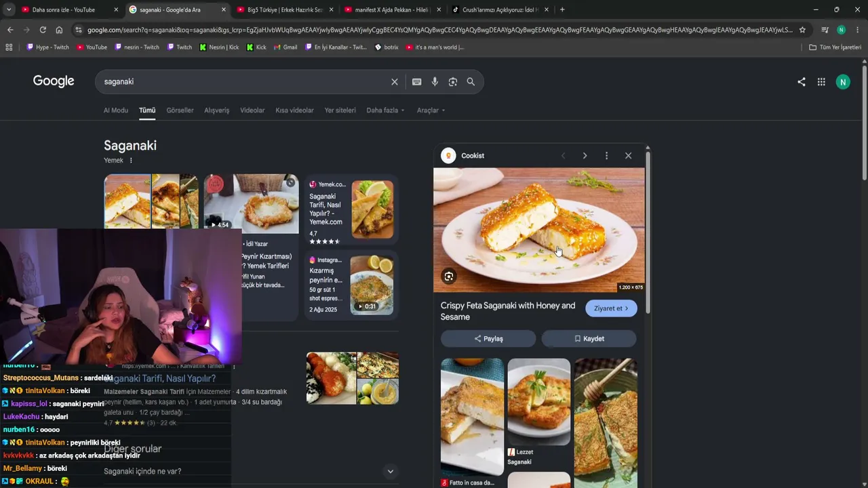Open 'Saganaki Tarifi, Nasıl Yapılır?' result link
This screenshot has width=868, height=488.
coord(160,379)
